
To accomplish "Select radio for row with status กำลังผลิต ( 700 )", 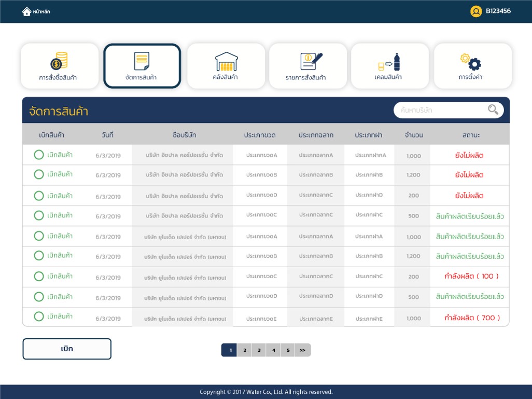I will [x=39, y=317].
